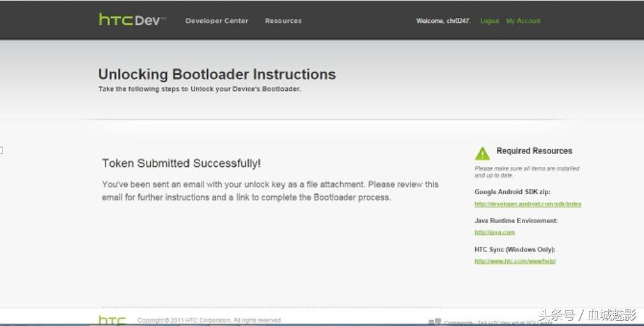Click the Comments speech bubble icon

435,322
